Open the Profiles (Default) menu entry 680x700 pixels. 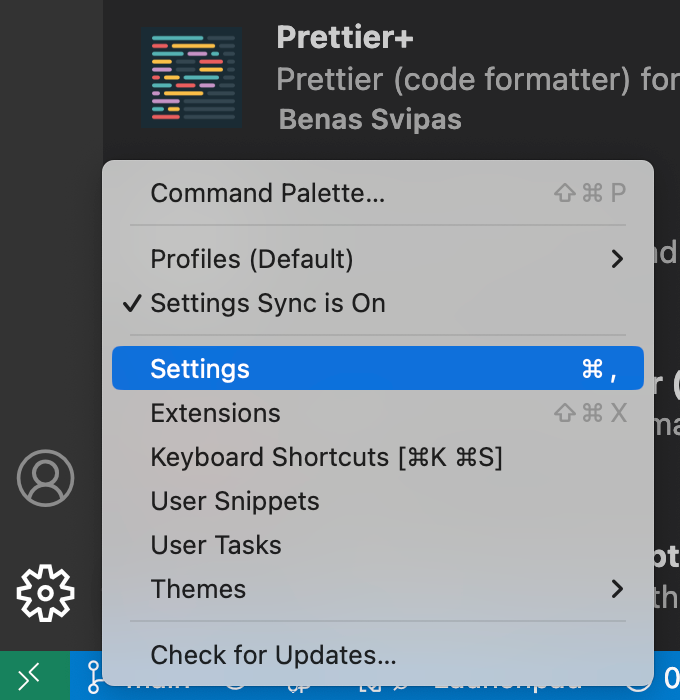click(x=252, y=260)
